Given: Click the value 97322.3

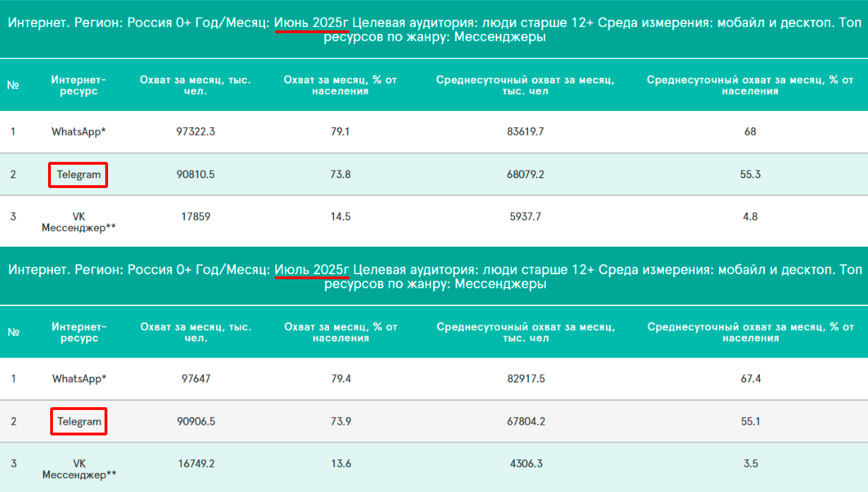Looking at the screenshot, I should (x=196, y=131).
